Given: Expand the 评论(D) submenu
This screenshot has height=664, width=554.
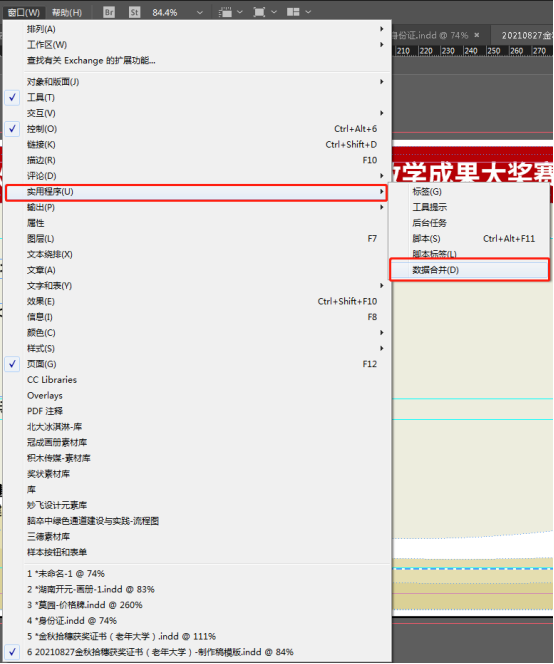Looking at the screenshot, I should coord(197,176).
